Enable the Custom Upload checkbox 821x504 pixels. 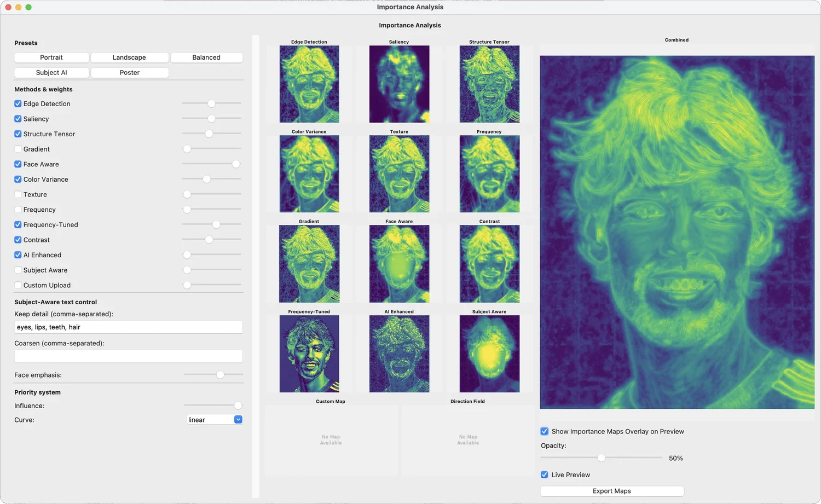click(18, 285)
